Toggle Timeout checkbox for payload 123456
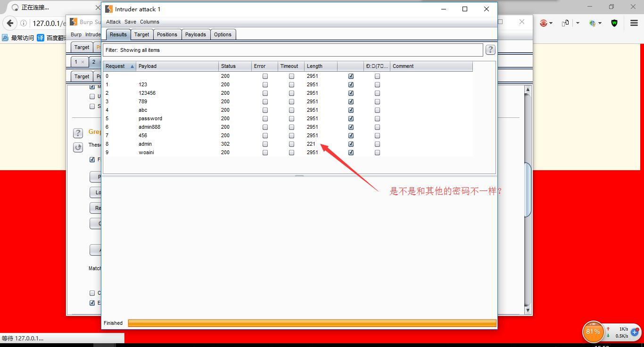Image resolution: width=644 pixels, height=347 pixels. click(x=291, y=93)
